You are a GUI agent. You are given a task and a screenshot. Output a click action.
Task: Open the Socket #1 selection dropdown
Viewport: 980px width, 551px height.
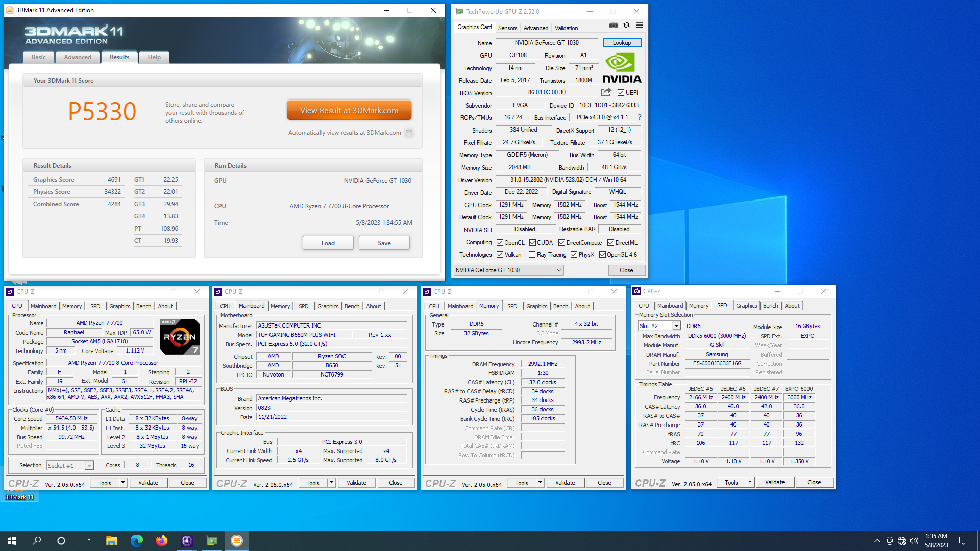tap(70, 465)
